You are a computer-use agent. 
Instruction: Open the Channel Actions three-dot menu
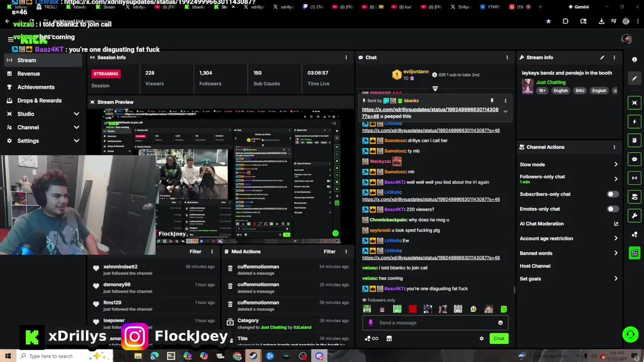pos(614,147)
